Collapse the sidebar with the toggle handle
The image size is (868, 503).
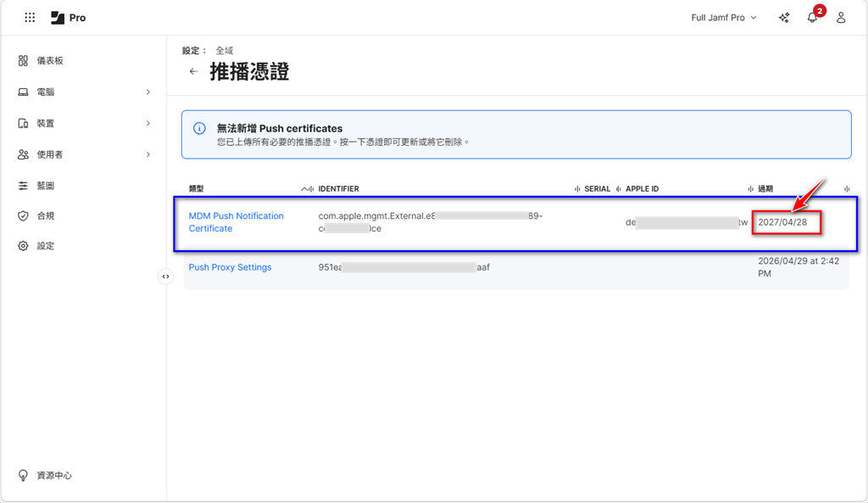coord(166,277)
